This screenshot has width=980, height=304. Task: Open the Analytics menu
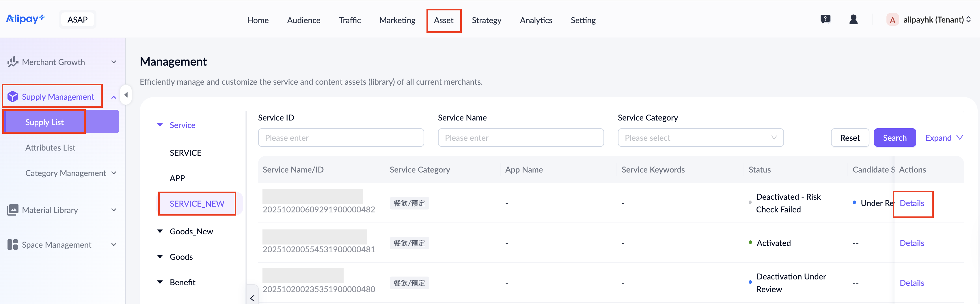[x=536, y=20]
